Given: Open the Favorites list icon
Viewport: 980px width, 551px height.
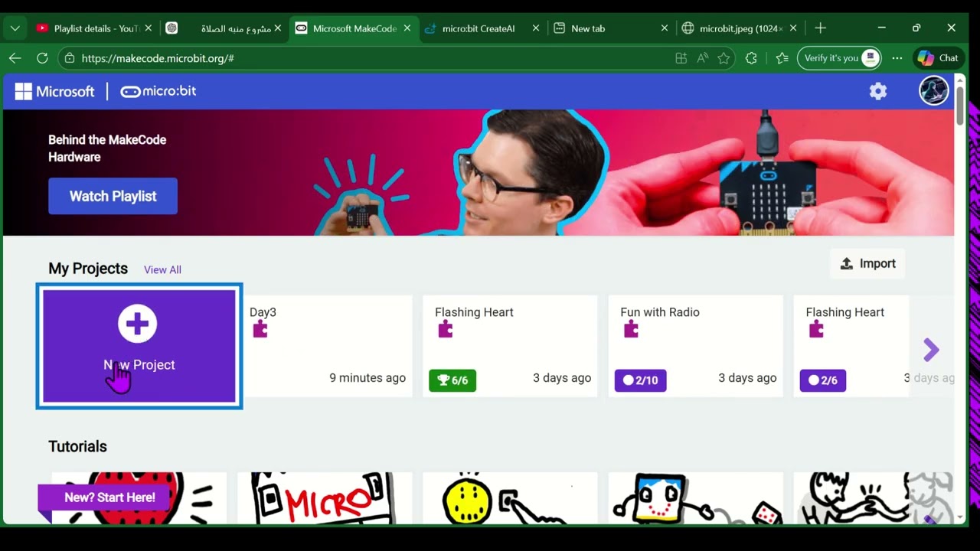Looking at the screenshot, I should (x=782, y=58).
